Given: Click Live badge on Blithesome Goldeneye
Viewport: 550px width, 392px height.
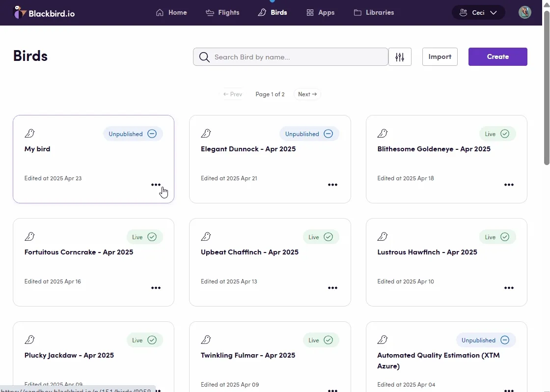Looking at the screenshot, I should pos(497,134).
